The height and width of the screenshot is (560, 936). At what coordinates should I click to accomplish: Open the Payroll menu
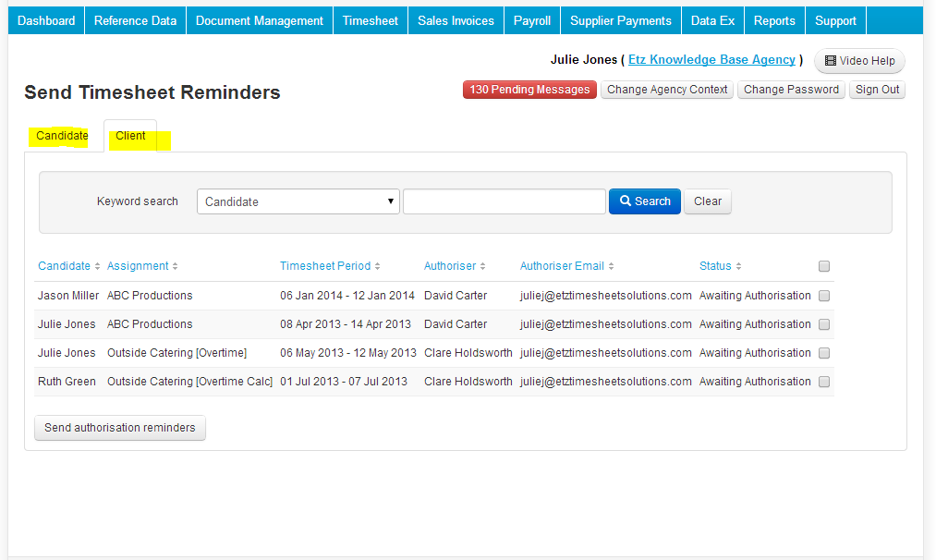pos(532,21)
